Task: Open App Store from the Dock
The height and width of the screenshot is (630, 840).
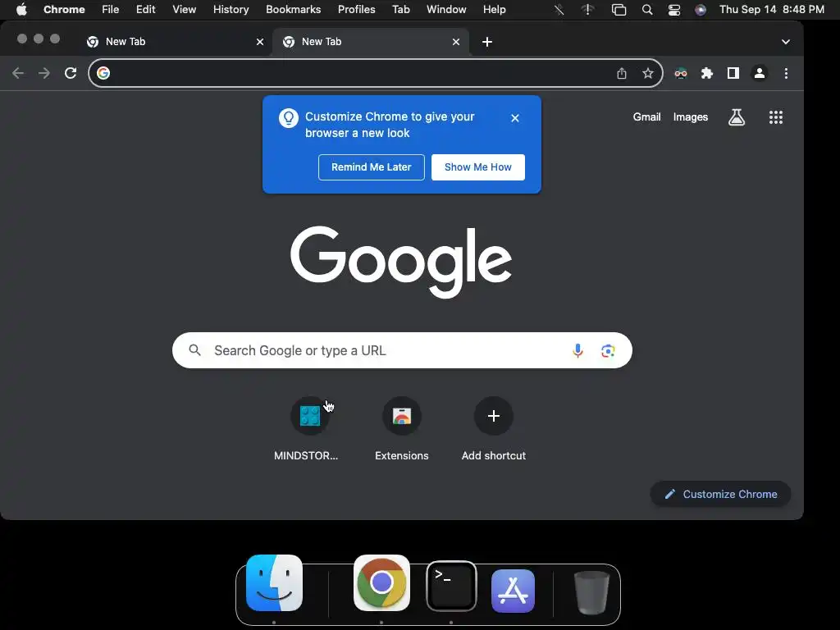Action: coord(513,591)
